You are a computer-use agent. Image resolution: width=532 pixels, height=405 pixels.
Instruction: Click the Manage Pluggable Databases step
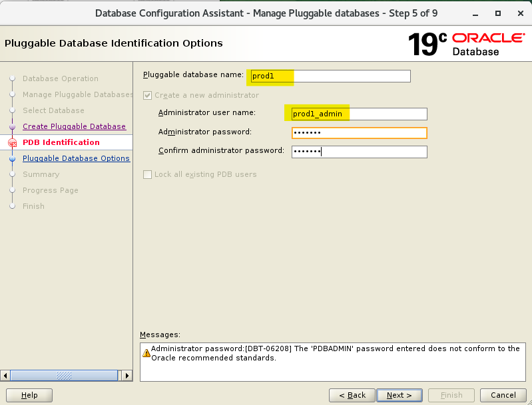tap(77, 94)
